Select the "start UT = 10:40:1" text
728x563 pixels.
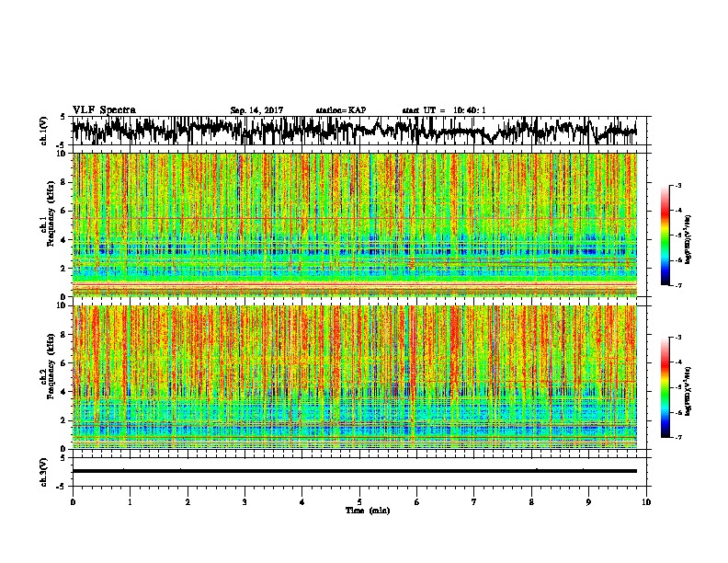(444, 110)
